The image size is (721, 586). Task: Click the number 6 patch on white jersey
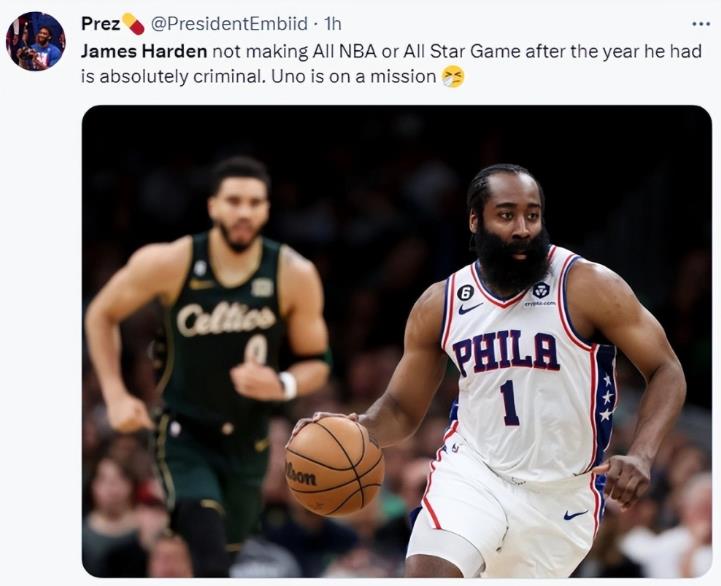tap(463, 290)
